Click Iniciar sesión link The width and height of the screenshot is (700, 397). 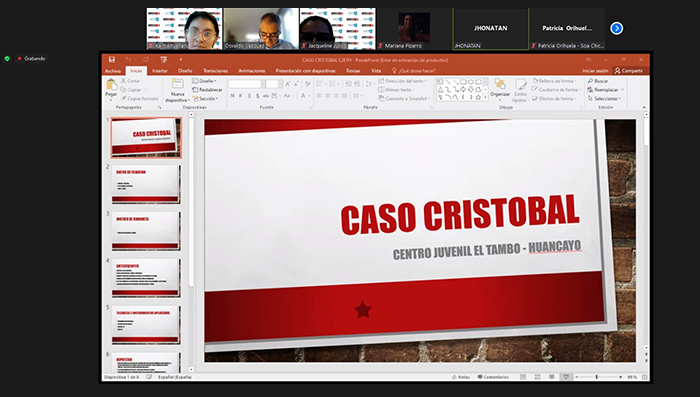595,71
